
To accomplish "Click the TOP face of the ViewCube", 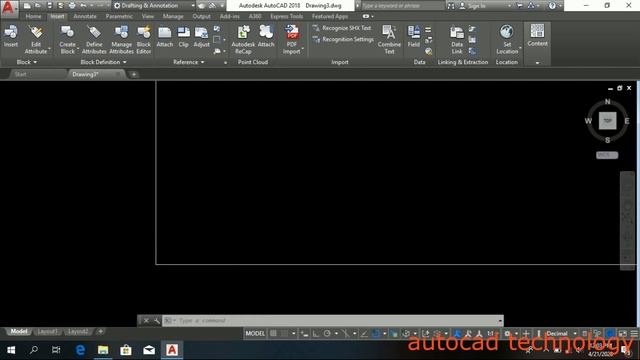I will pyautogui.click(x=607, y=121).
